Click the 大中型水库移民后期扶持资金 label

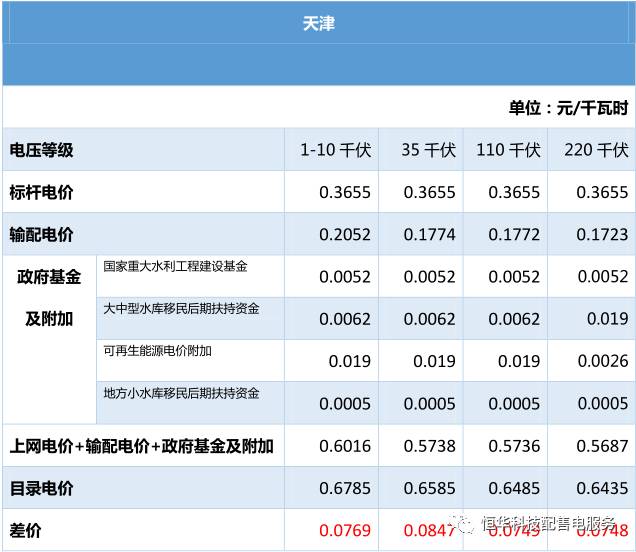pyautogui.click(x=181, y=308)
